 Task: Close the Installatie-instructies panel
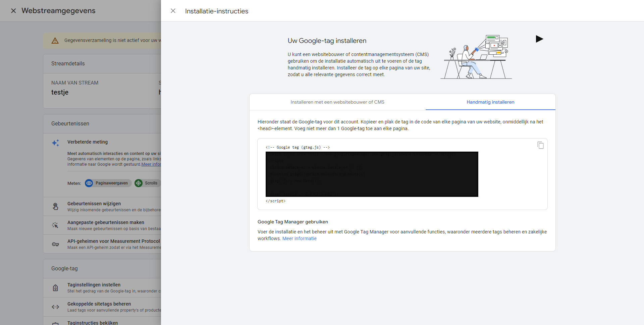pyautogui.click(x=173, y=11)
